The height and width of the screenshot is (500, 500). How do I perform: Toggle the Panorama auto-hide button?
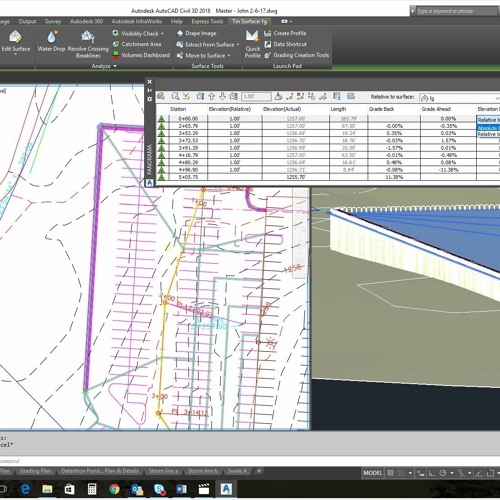click(x=149, y=90)
